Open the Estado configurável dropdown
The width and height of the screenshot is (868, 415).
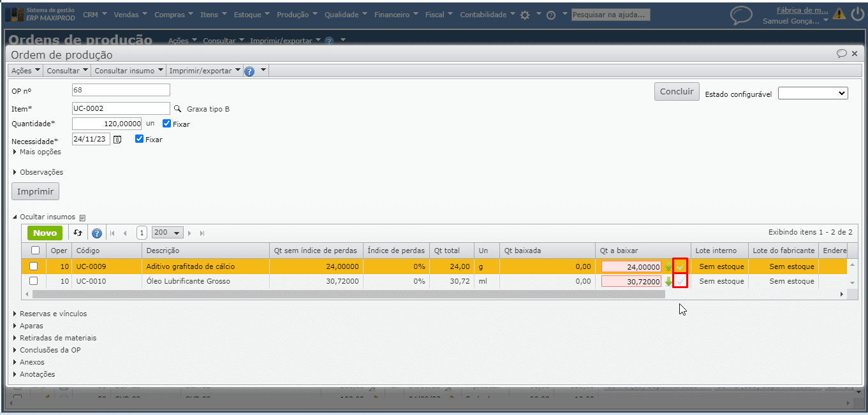pyautogui.click(x=813, y=93)
